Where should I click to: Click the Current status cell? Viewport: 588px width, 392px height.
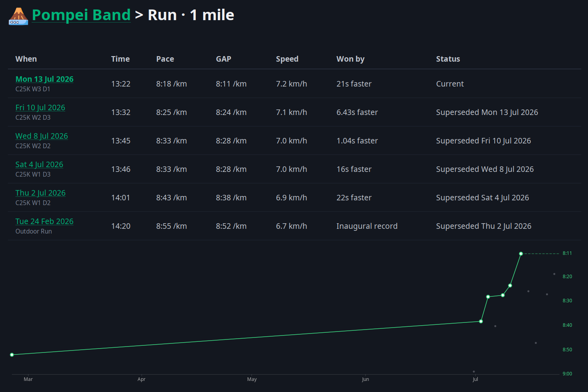point(450,84)
